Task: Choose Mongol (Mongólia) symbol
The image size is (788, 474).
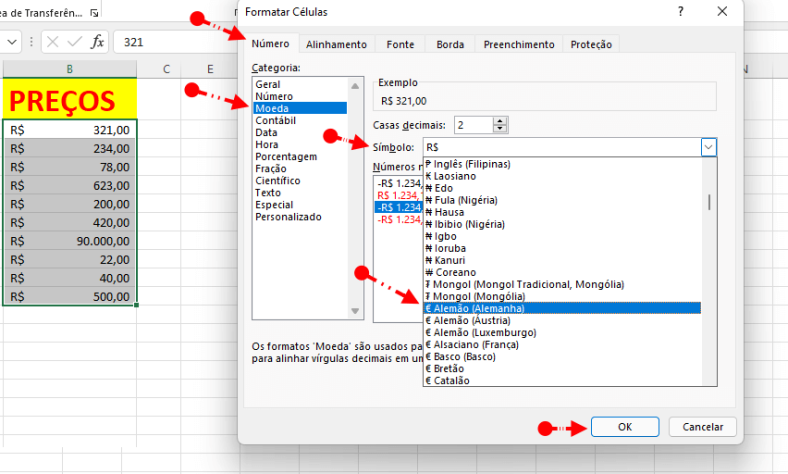Action: 562,296
